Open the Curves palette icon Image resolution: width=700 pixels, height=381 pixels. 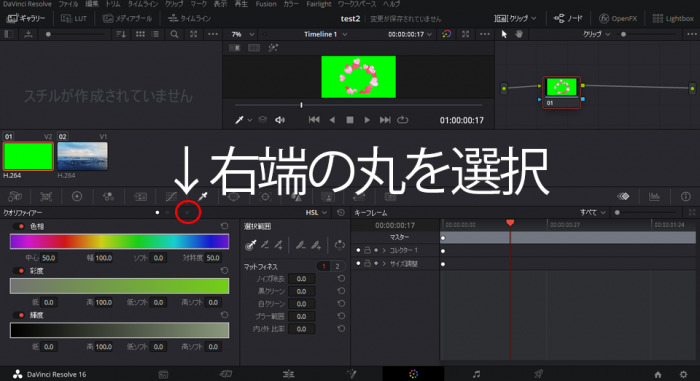click(171, 197)
